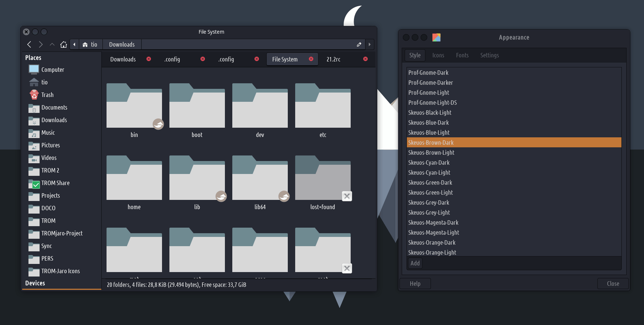Image resolution: width=644 pixels, height=325 pixels.
Task: Select the tio path bar button
Action: pos(91,44)
